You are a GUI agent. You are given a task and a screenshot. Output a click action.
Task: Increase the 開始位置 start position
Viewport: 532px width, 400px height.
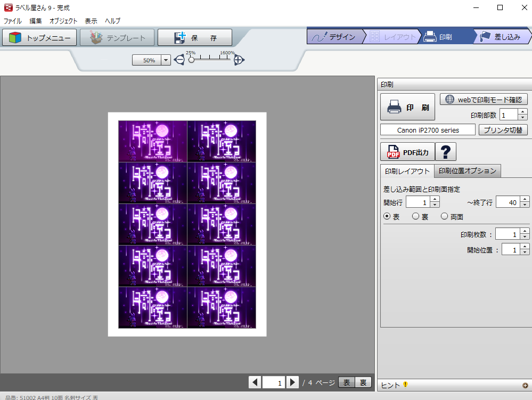coord(525,247)
